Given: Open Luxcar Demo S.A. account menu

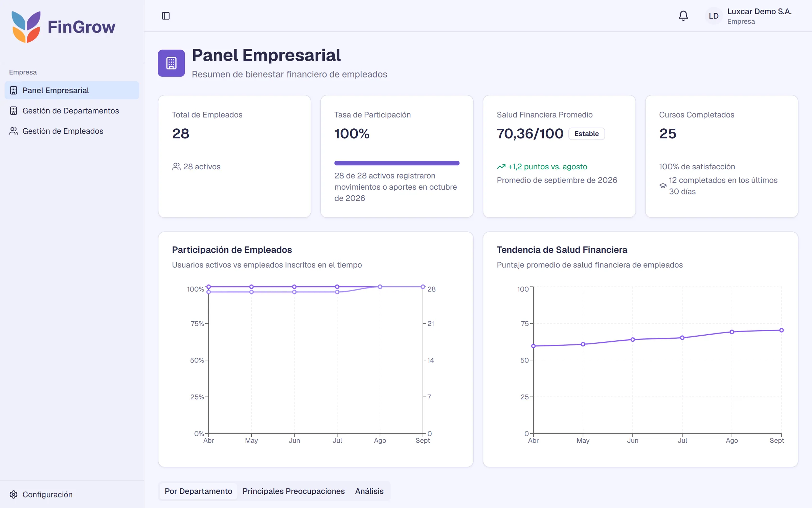Looking at the screenshot, I should pyautogui.click(x=748, y=16).
